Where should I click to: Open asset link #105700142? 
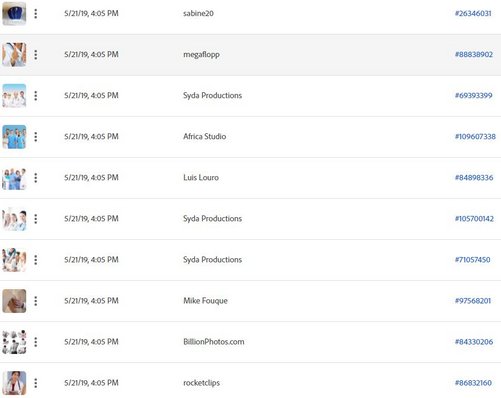(x=474, y=219)
